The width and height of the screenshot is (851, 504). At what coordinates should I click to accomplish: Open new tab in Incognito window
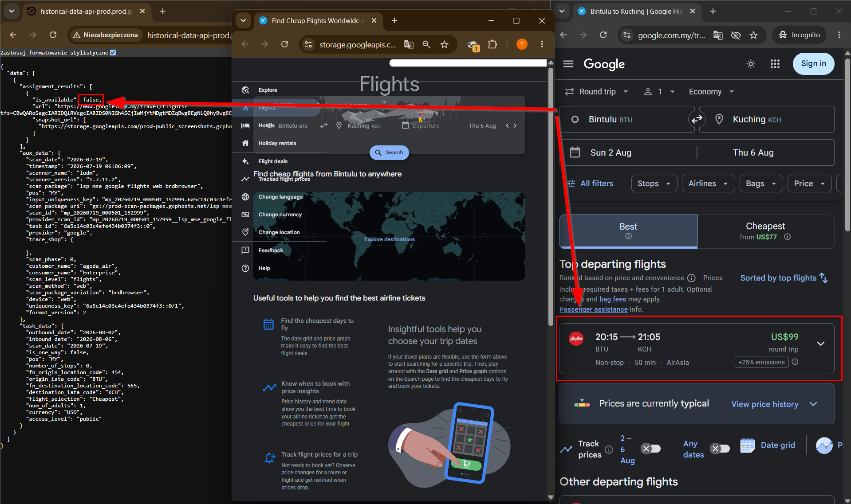tap(713, 11)
